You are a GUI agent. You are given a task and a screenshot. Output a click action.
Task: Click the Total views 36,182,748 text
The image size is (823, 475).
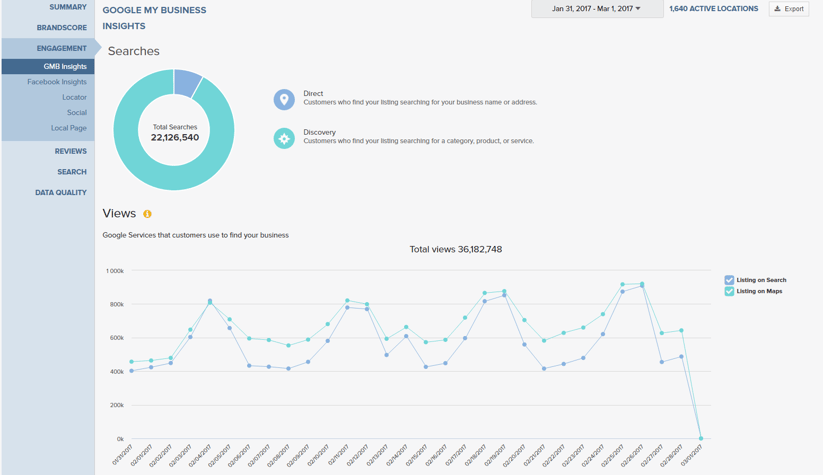[456, 249]
